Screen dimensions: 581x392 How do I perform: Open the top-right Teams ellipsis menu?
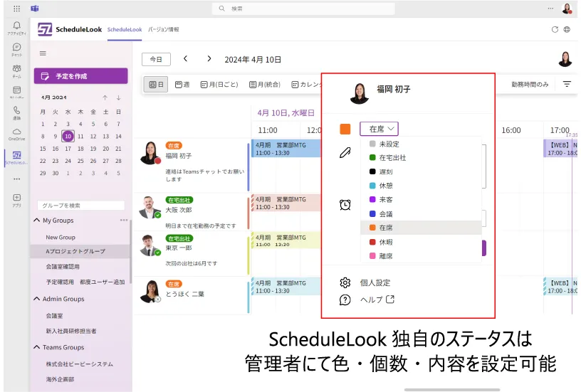point(550,9)
